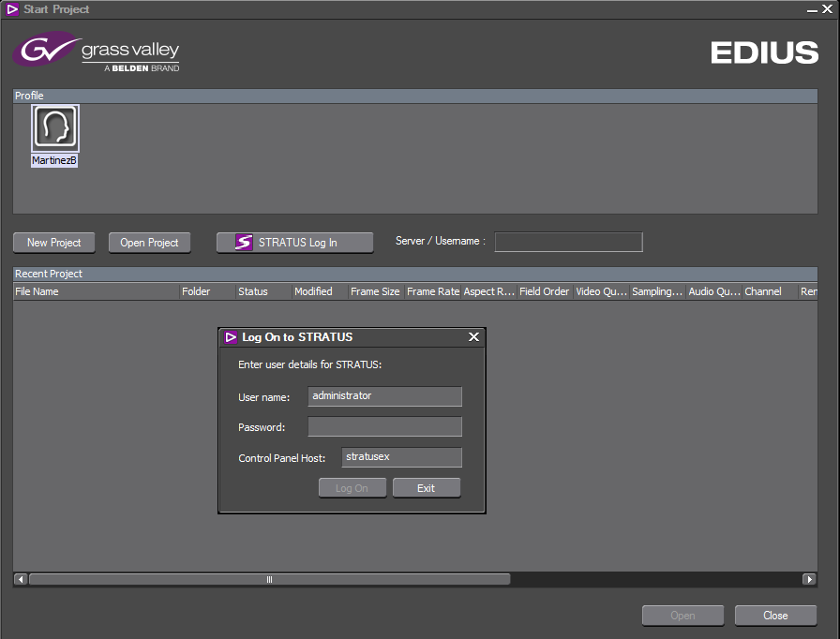Click the Open Project button
The height and width of the screenshot is (639, 840).
[x=149, y=243]
